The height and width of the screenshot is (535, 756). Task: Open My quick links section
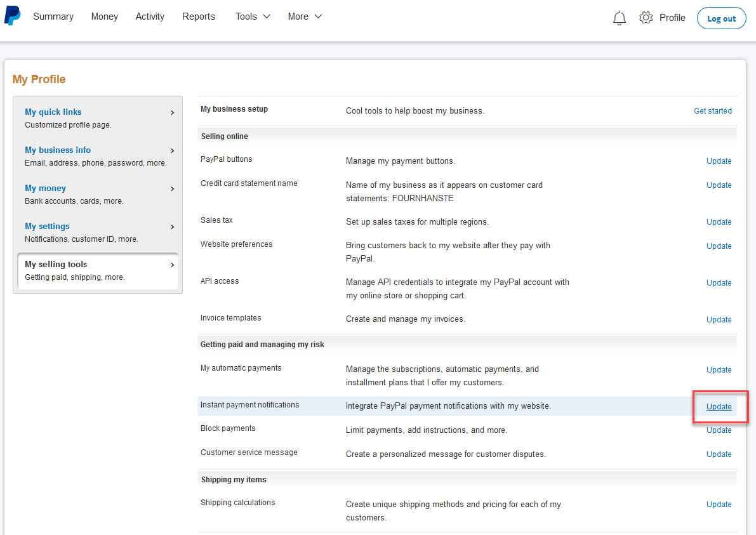tap(53, 112)
